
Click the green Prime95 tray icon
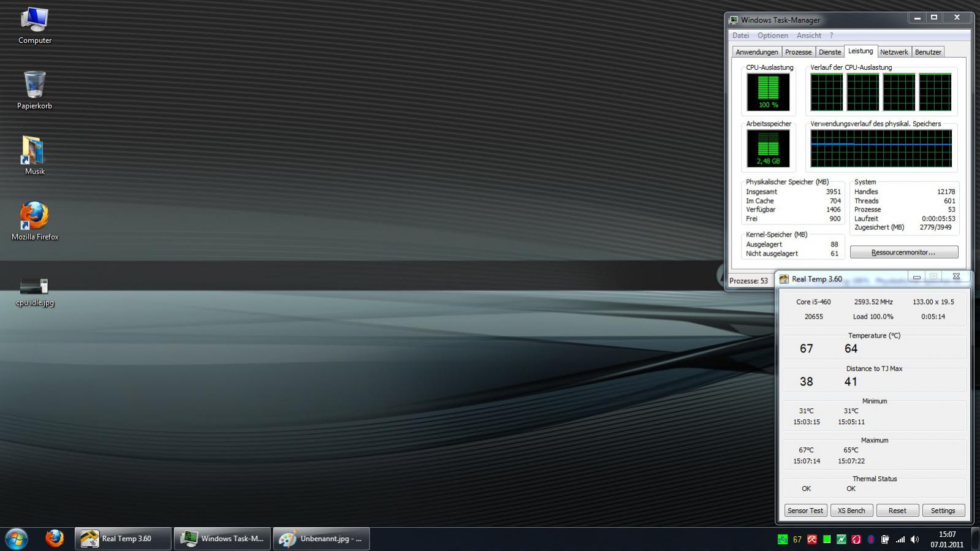point(783,539)
